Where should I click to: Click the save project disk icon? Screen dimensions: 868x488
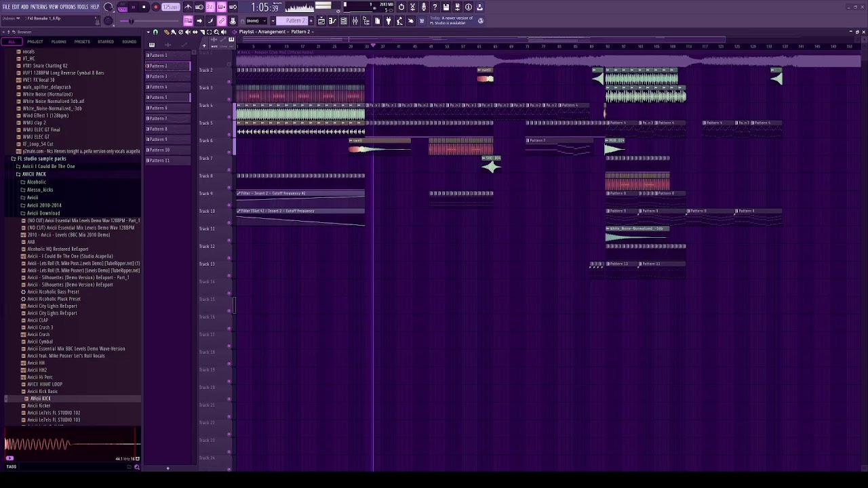tap(446, 7)
